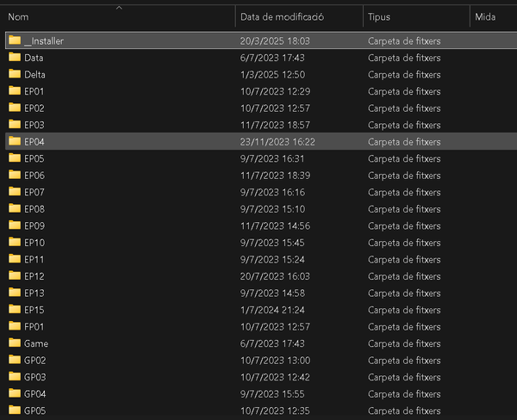
Task: Sort files by the Nom column
Action: pos(18,17)
